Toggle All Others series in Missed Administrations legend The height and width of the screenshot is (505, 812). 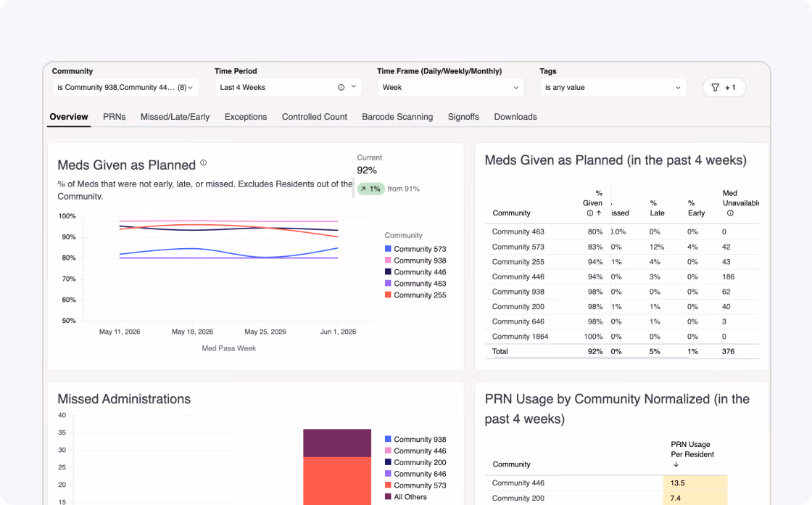click(x=405, y=497)
